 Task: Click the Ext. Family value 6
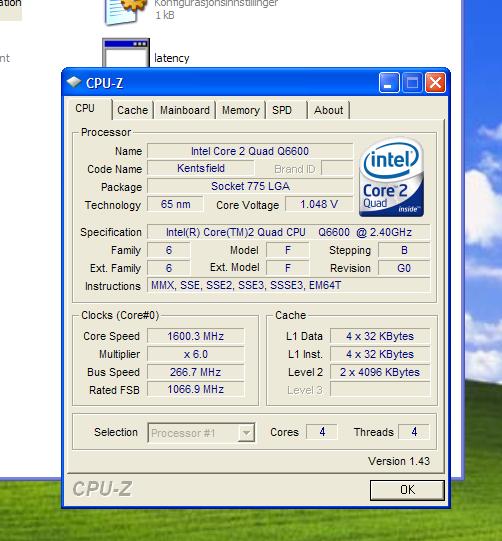(169, 268)
